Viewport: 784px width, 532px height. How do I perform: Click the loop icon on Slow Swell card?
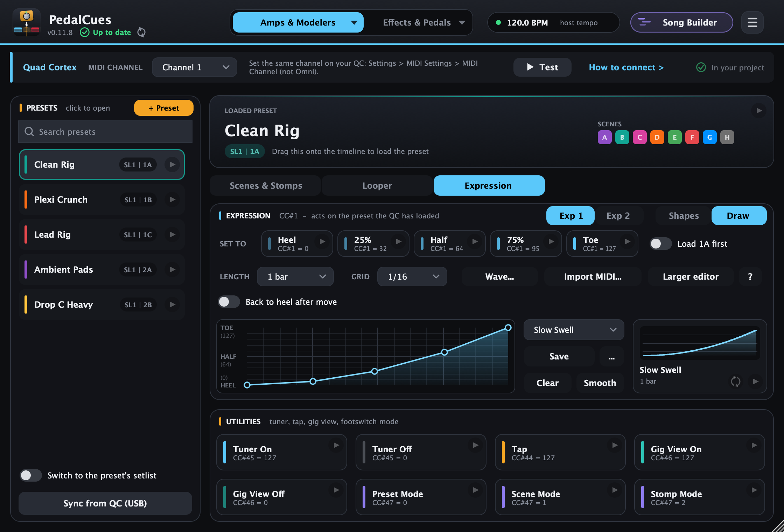(735, 381)
